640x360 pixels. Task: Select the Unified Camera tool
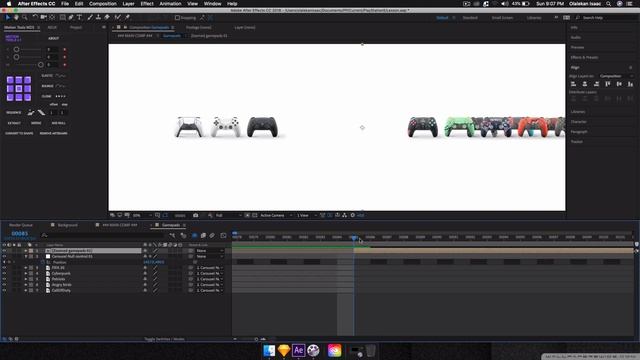click(x=43, y=18)
